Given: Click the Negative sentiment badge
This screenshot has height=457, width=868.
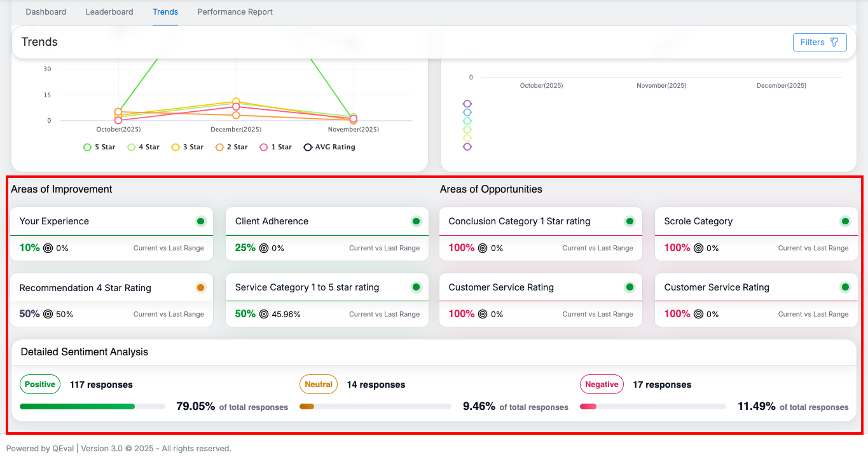Looking at the screenshot, I should pos(602,385).
